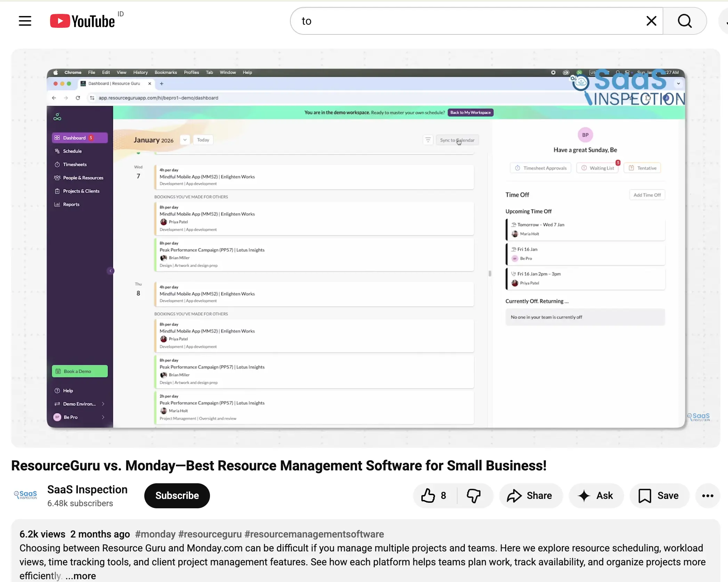Open the YouTube hamburger guide menu

click(25, 21)
